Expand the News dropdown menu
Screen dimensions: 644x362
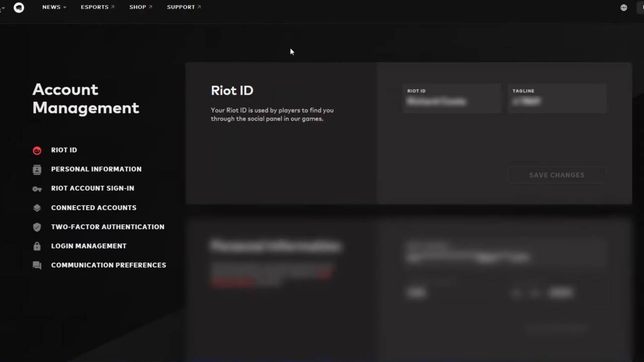(x=54, y=7)
